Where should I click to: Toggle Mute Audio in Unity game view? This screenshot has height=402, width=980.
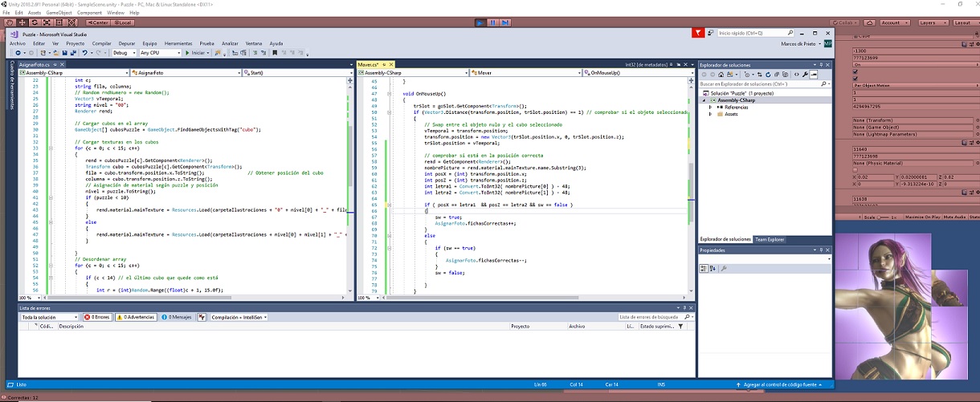pos(954,217)
